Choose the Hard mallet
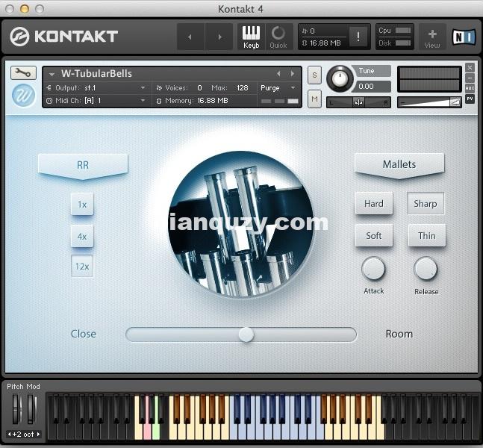483x448 pixels. pos(374,204)
